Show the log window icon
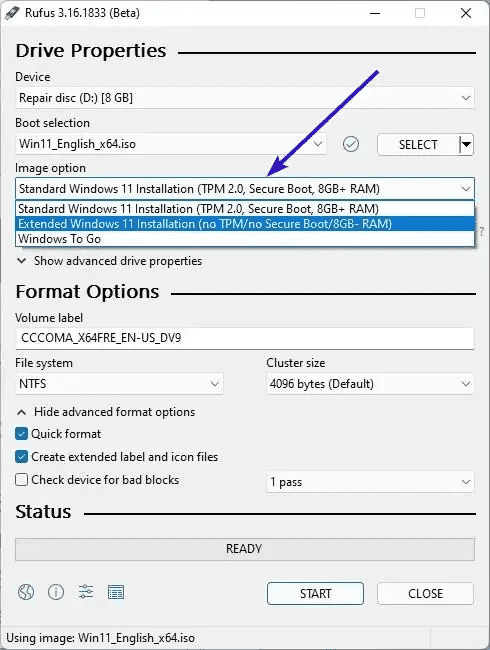Image resolution: width=490 pixels, height=650 pixels. point(116,592)
